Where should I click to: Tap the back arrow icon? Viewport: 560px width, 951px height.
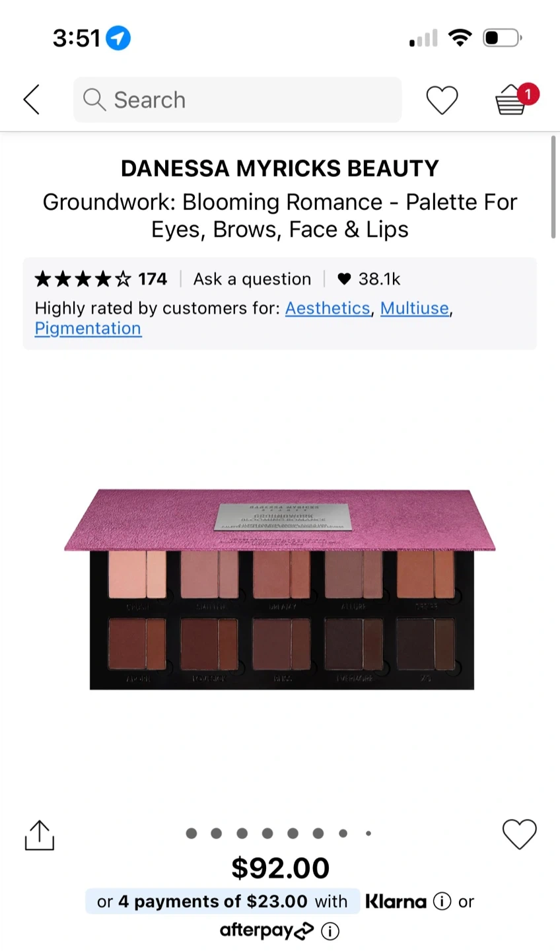pyautogui.click(x=31, y=100)
